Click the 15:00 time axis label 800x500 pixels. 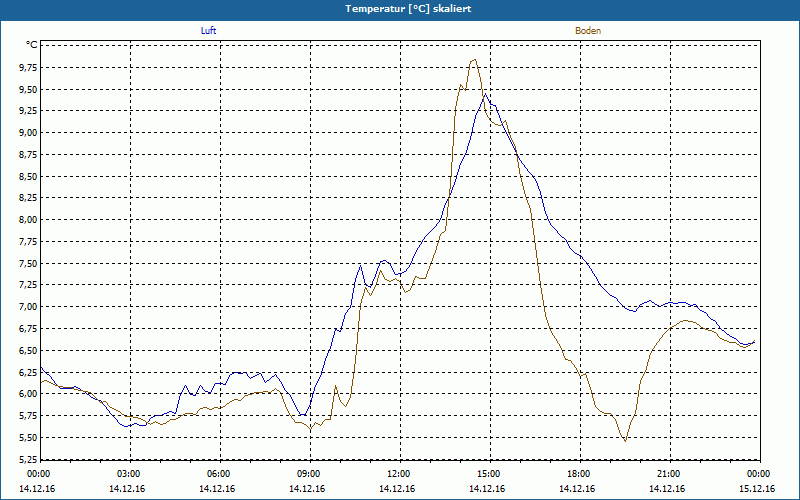click(x=490, y=474)
